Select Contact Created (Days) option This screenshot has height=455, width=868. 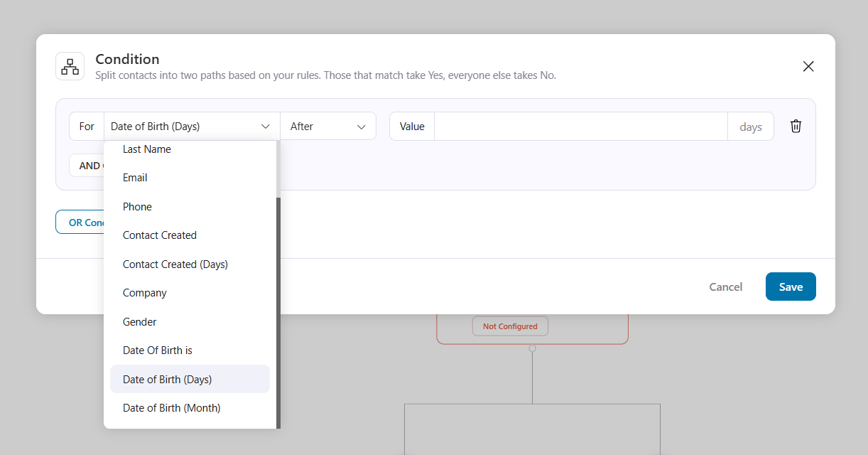[x=190, y=264]
